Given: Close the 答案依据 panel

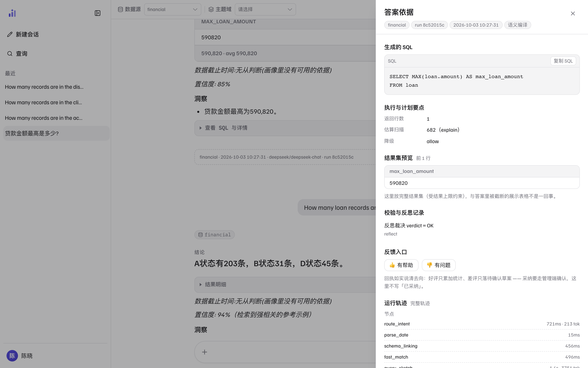Looking at the screenshot, I should click(572, 13).
